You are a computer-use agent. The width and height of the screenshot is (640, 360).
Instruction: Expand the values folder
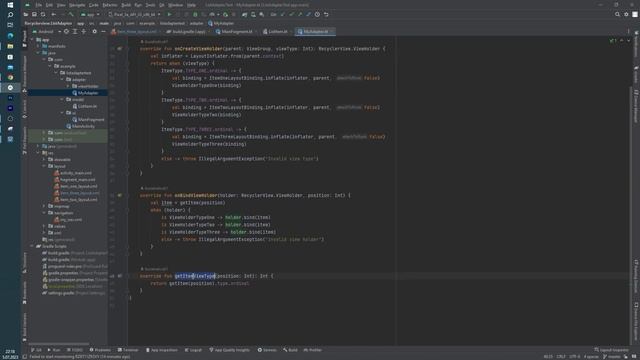click(44, 226)
